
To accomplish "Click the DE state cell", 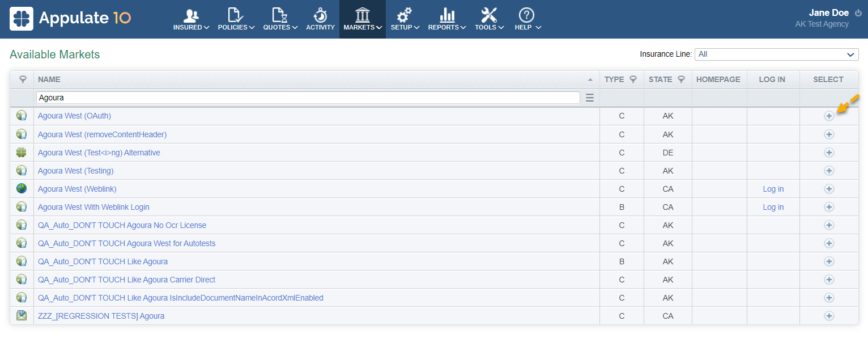I will tap(668, 153).
